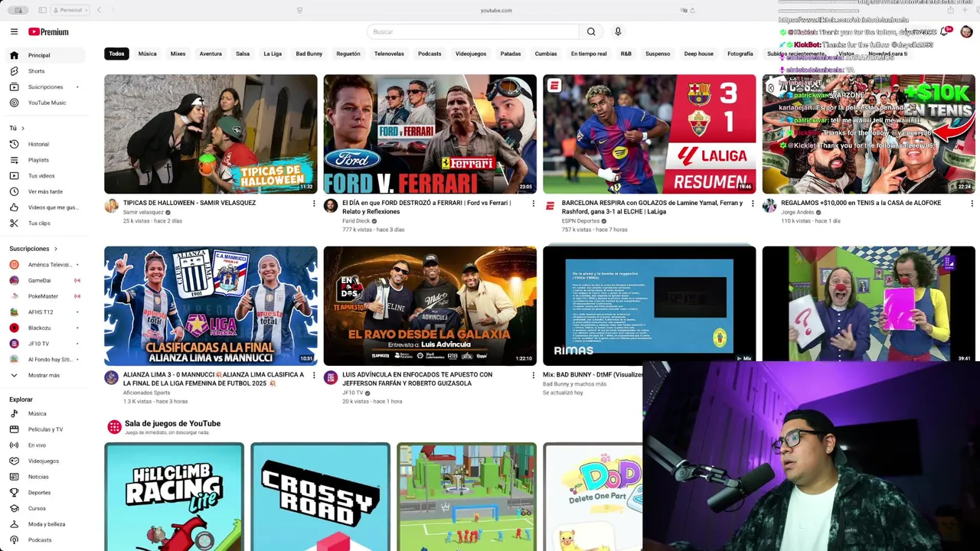Select the Mixes filter chip
The height and width of the screenshot is (551, 980).
coord(178,54)
